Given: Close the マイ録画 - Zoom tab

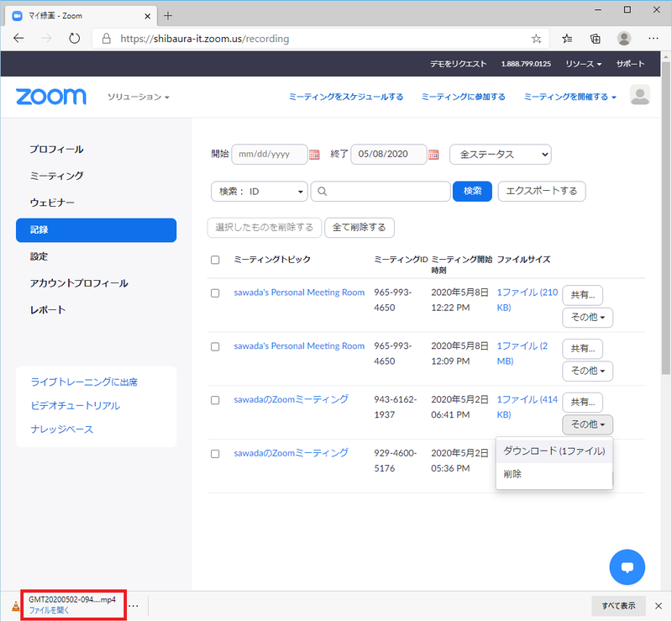Looking at the screenshot, I should point(148,16).
